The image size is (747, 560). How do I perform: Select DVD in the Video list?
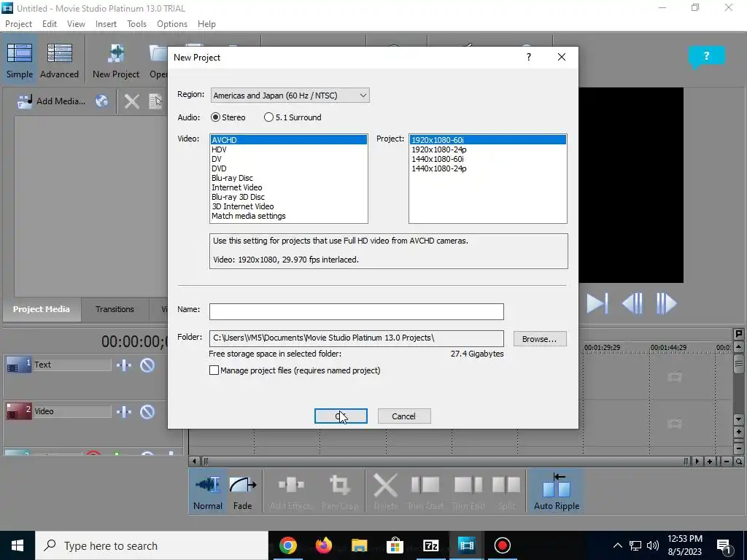click(289, 168)
